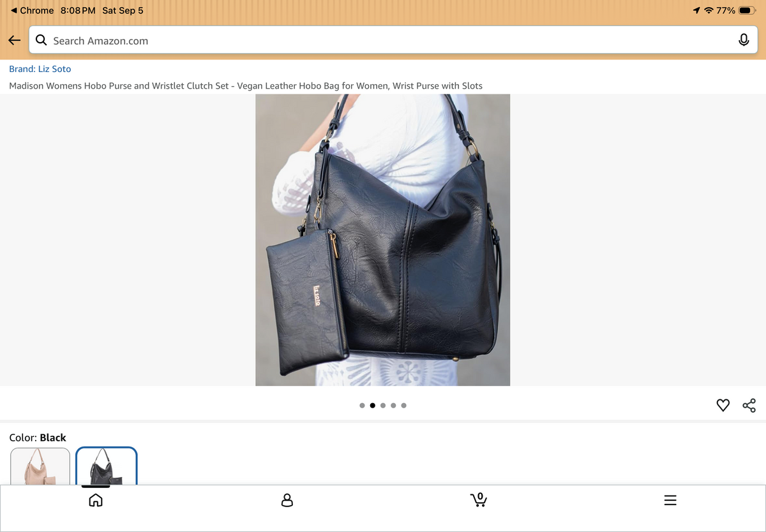This screenshot has width=766, height=532.
Task: Open the hamburger menu icon
Action: point(670,501)
